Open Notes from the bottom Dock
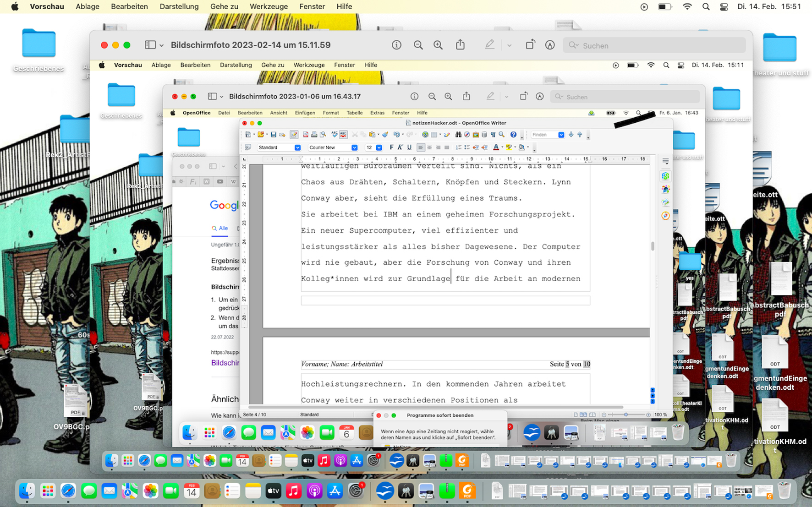This screenshot has height=507, width=812. [x=253, y=491]
